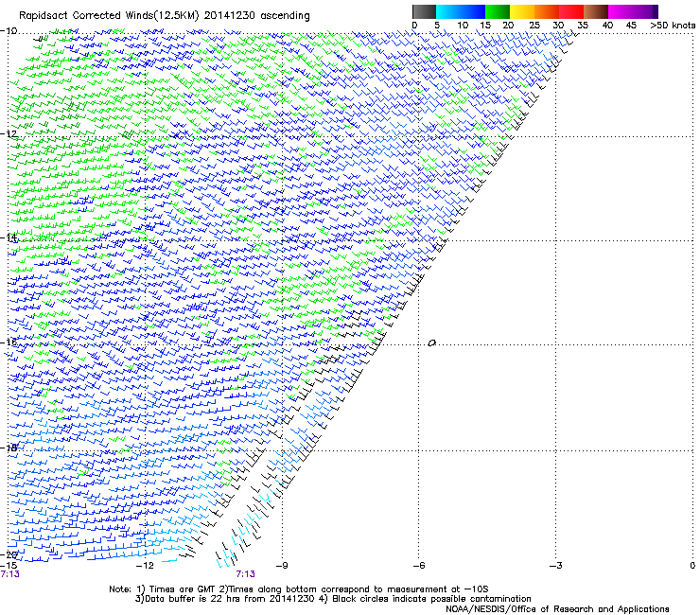
Task: Click the note line 'Times are GMT'
Action: [183, 589]
